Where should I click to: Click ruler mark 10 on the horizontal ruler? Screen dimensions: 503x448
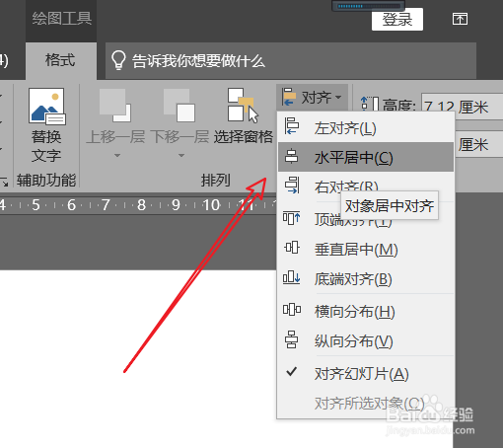(x=211, y=205)
